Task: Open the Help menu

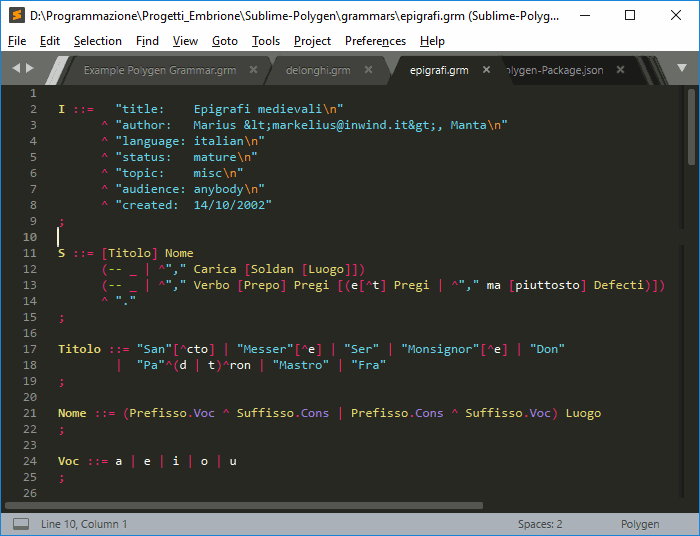Action: click(432, 41)
